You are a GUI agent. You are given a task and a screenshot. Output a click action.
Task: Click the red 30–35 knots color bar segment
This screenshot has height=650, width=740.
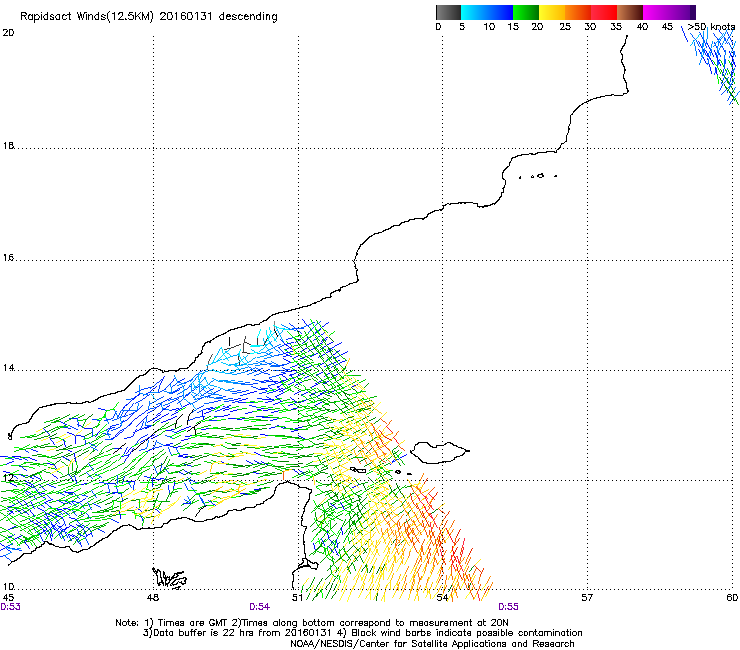pyautogui.click(x=604, y=12)
